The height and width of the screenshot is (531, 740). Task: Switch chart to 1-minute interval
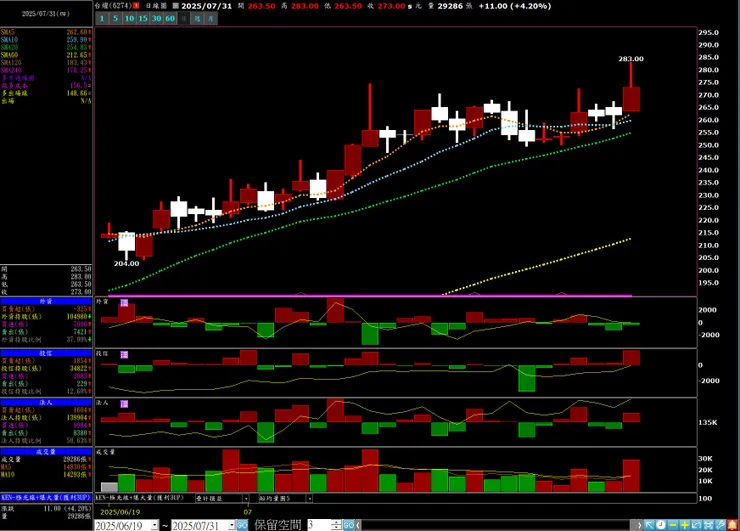coord(102,18)
